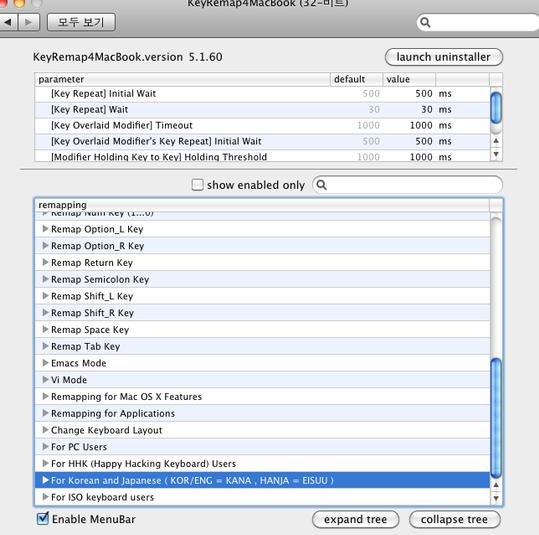Select For ISO keyboard users row text
Screen dimensions: 539x535
point(102,497)
